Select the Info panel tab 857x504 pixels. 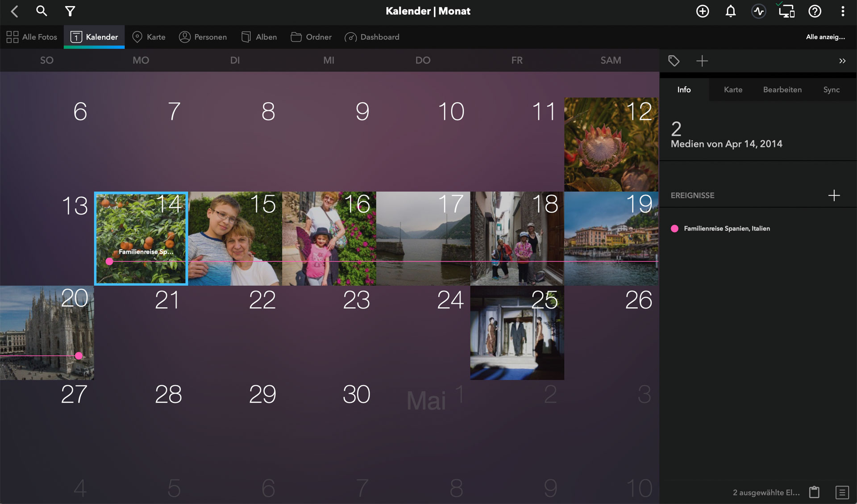(x=684, y=90)
